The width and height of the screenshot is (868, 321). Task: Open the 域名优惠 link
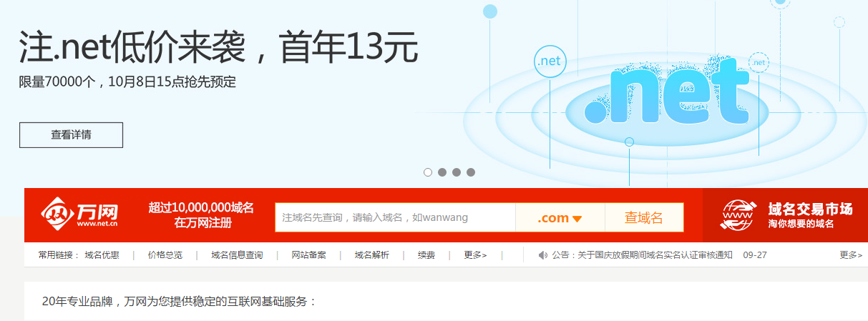(102, 255)
